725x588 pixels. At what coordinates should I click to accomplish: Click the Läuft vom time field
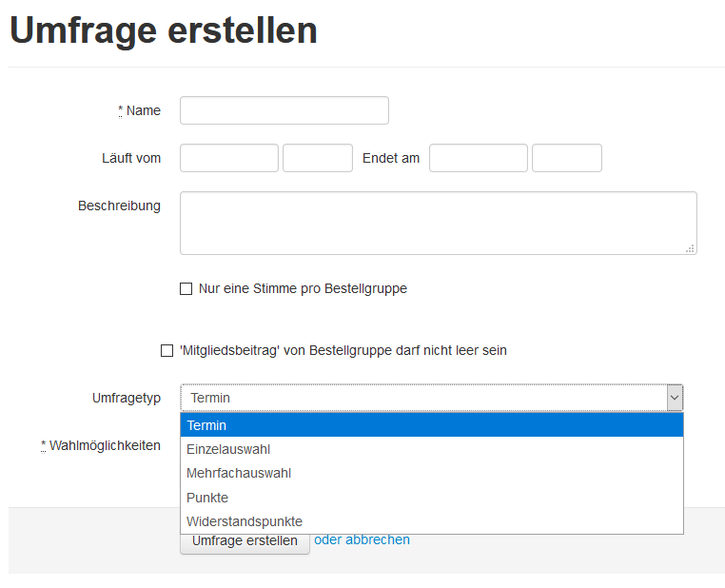point(317,158)
